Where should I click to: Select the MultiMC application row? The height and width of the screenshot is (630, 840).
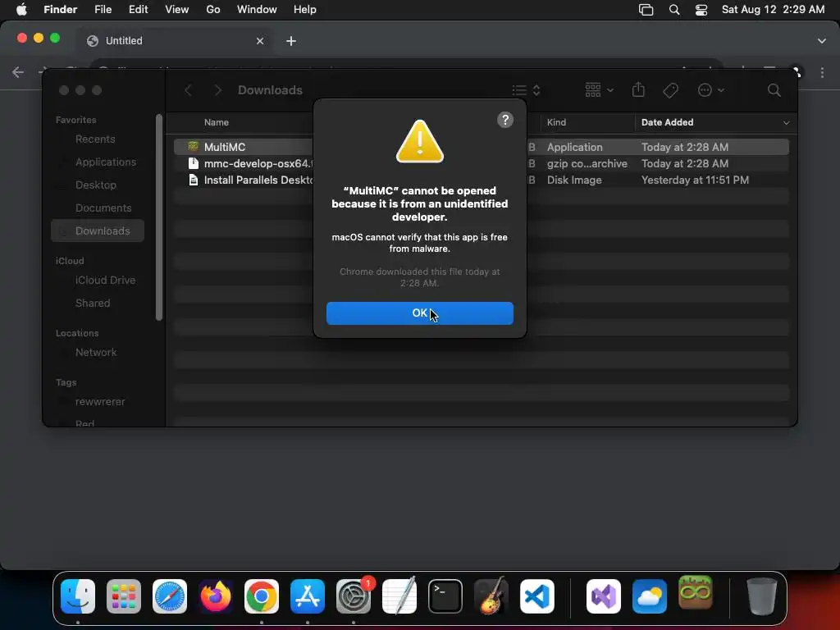point(481,147)
